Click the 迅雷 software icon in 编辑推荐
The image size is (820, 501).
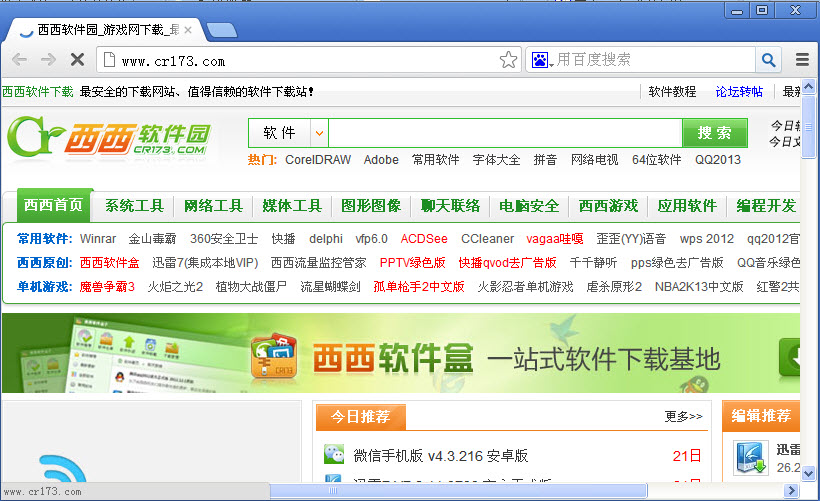(750, 457)
